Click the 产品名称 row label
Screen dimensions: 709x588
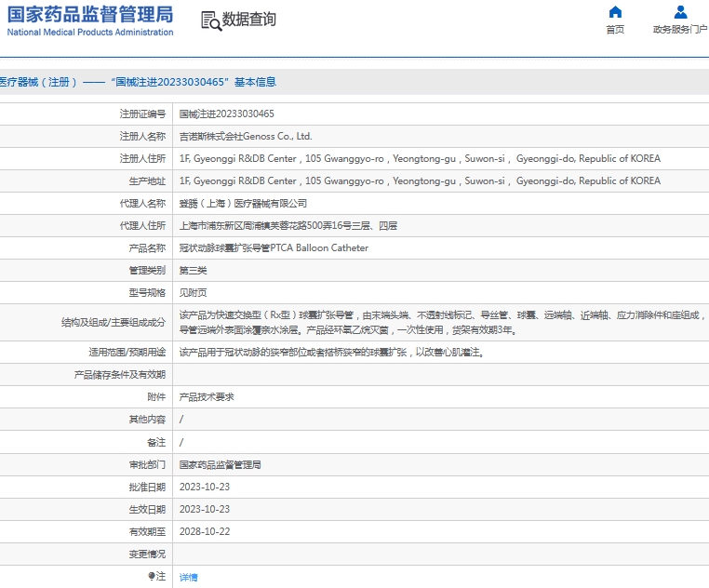click(147, 247)
